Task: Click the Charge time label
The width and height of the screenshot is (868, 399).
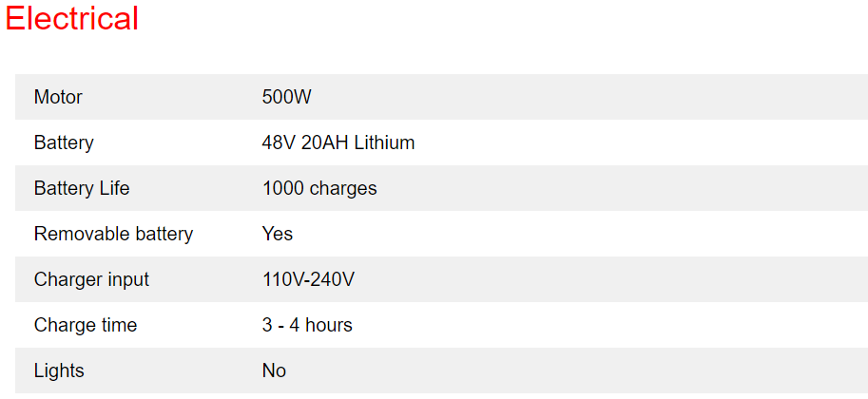Action: click(86, 325)
